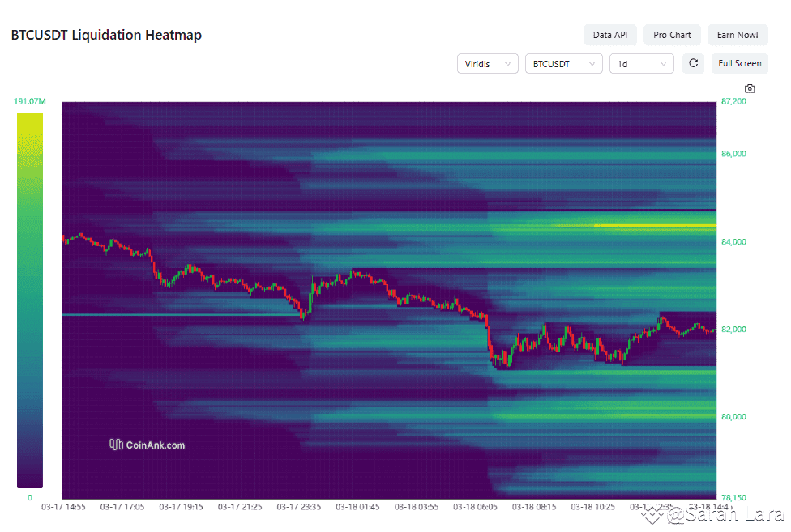Enter Full Screen mode
The image size is (791, 532).
[x=739, y=63]
